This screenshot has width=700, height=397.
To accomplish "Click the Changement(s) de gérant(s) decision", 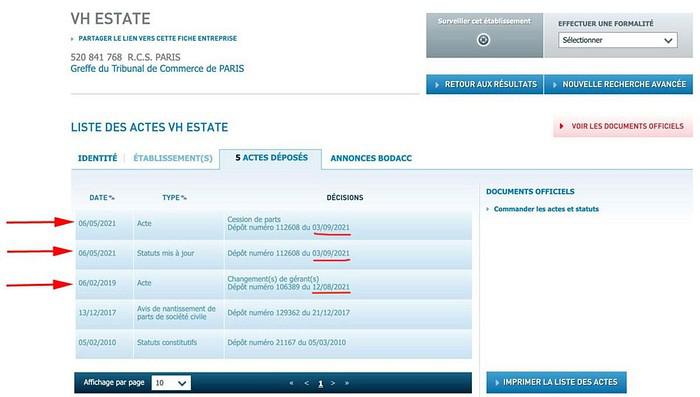I will [273, 279].
